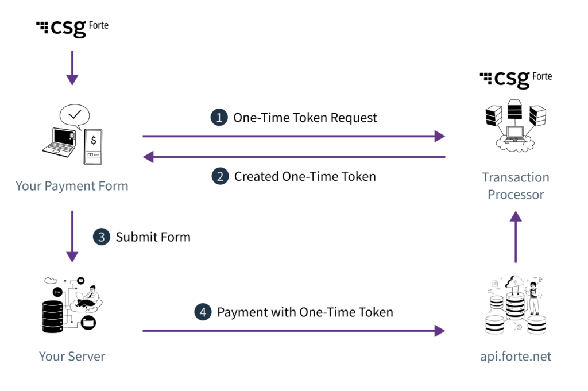
Task: Click the "Transaction Processor" caption
Action: tap(515, 186)
